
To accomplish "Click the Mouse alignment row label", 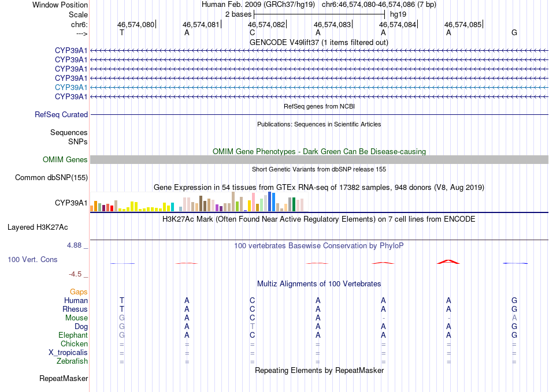I will tap(76, 318).
